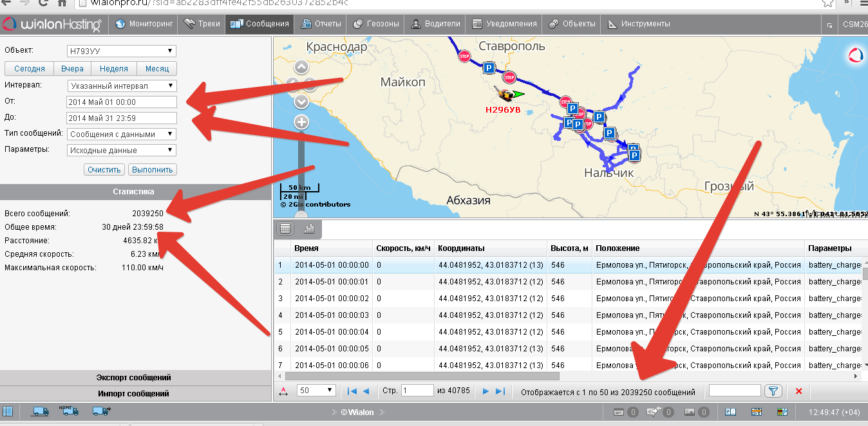The image size is (868, 426).
Task: Click the red X clear filter icon
Action: coord(799,391)
